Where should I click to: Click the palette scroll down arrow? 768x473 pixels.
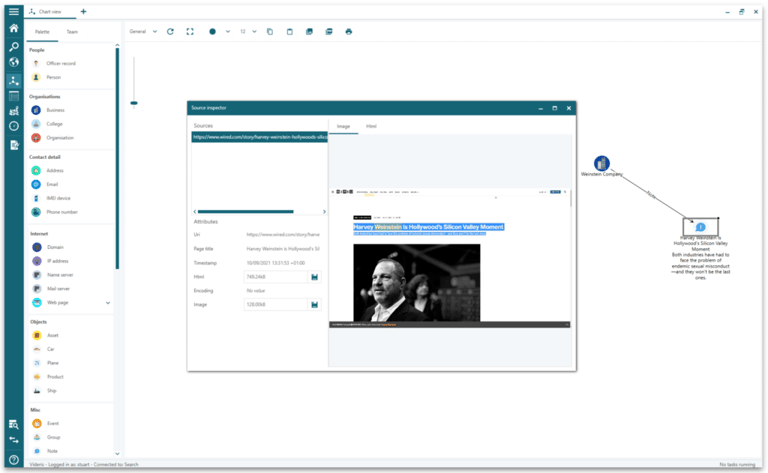coord(117,454)
